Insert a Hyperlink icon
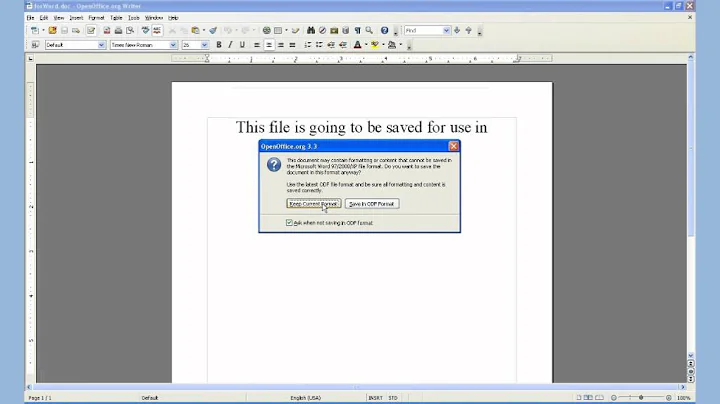This screenshot has width=720, height=404. (x=266, y=30)
